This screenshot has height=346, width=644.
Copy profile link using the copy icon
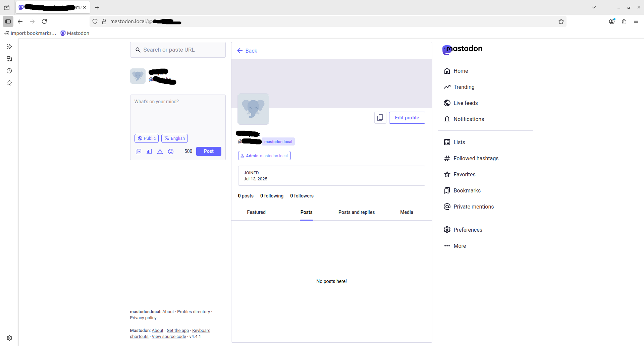[x=380, y=118]
